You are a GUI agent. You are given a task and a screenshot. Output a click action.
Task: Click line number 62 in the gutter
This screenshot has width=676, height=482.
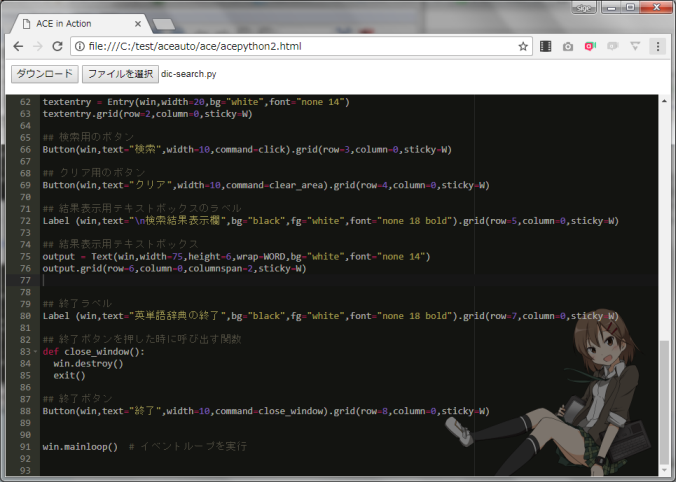pyautogui.click(x=25, y=102)
